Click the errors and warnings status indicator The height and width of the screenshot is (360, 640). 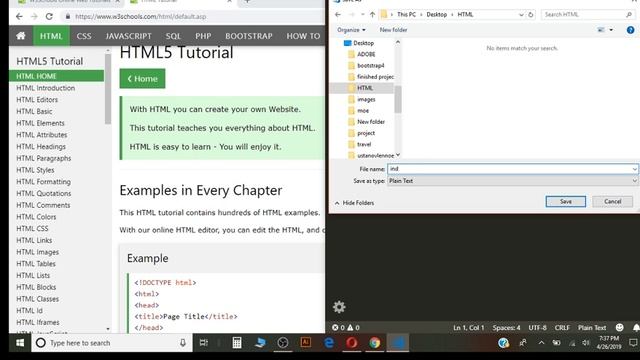tap(346, 328)
